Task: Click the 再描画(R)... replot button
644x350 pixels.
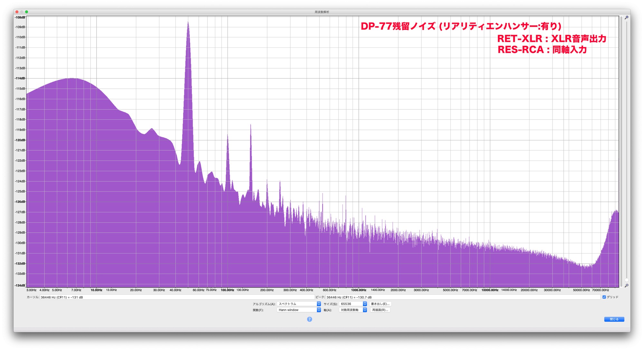Action: coord(380,310)
